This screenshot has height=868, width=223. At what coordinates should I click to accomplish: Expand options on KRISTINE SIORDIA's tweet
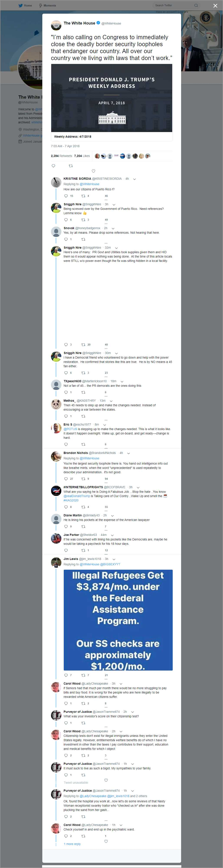coord(134,179)
